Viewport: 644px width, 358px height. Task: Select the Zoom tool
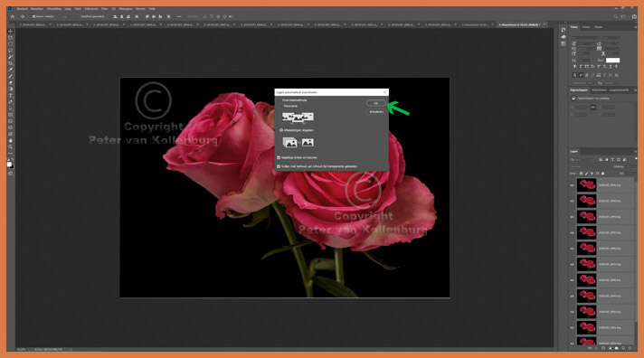[10, 147]
